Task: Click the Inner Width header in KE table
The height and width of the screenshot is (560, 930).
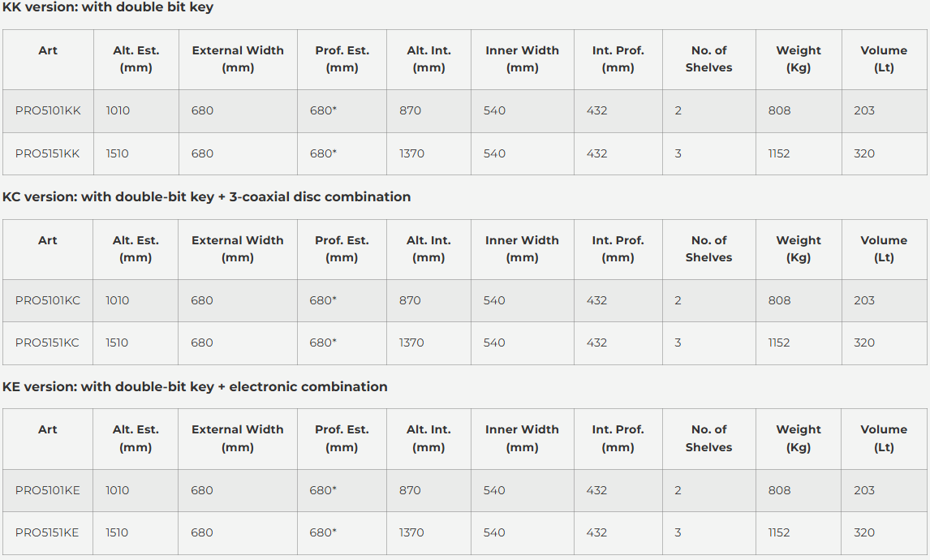Action: pos(522,438)
